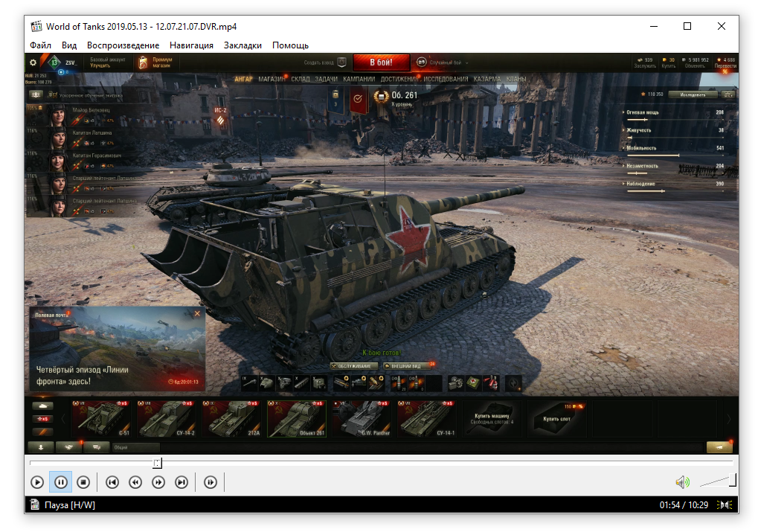Select the СУ-14-2 tank in carousel

pos(166,419)
